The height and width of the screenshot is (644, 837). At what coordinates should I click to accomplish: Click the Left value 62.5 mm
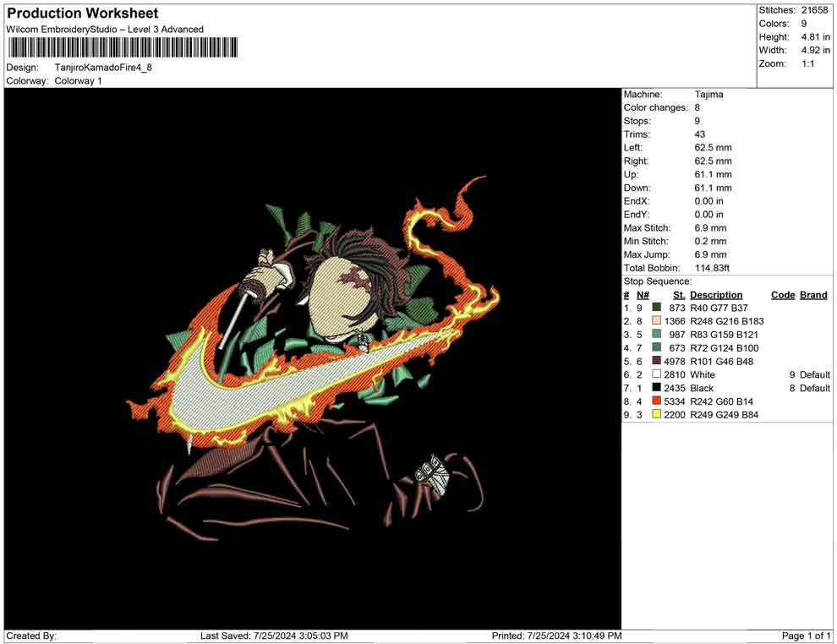click(714, 148)
